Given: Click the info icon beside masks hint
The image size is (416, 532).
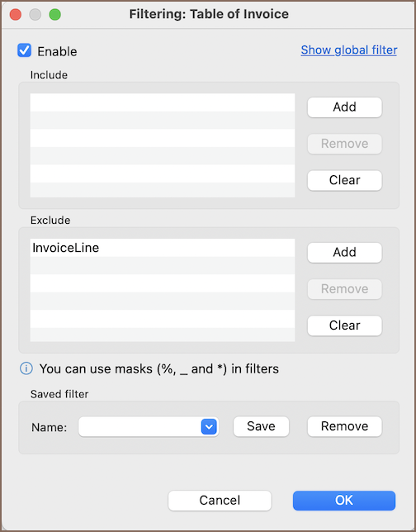Looking at the screenshot, I should tap(26, 368).
